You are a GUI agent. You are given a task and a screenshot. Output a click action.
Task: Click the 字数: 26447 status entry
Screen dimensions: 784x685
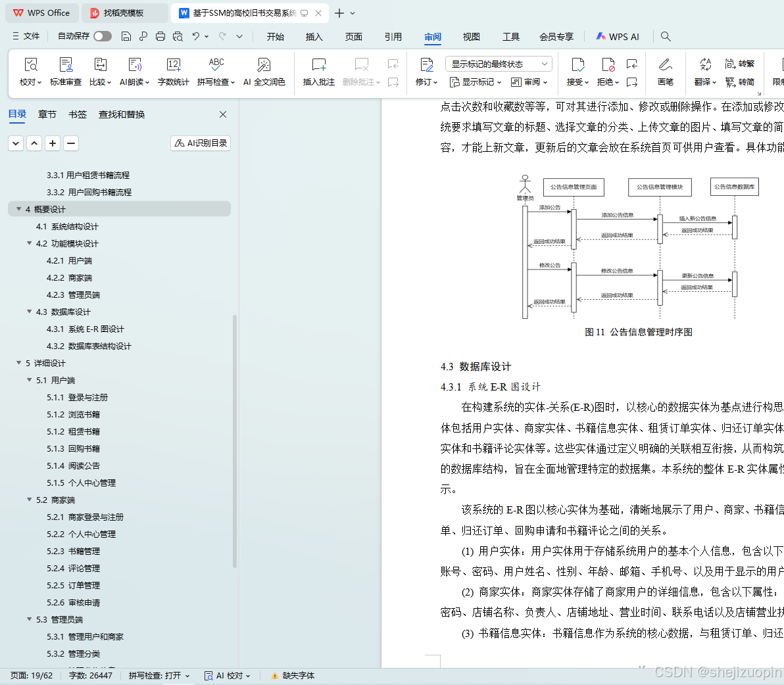(91, 676)
